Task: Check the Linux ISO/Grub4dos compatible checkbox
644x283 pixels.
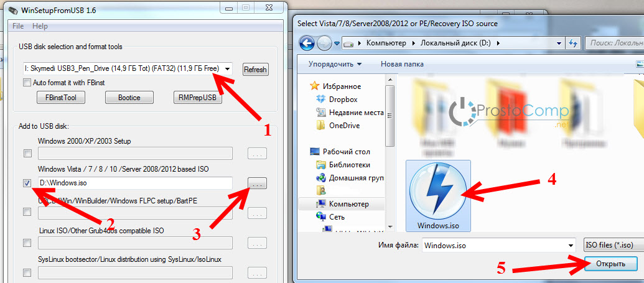Action: [27, 243]
